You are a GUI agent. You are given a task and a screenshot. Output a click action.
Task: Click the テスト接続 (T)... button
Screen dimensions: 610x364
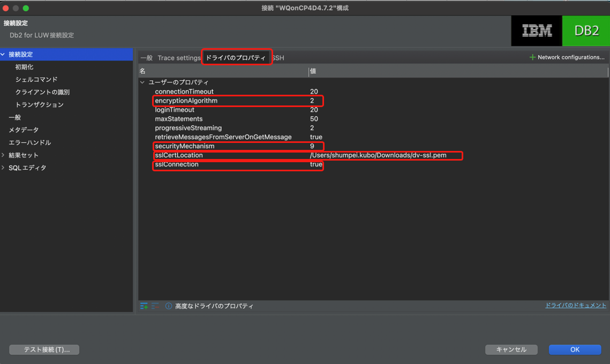pos(44,350)
